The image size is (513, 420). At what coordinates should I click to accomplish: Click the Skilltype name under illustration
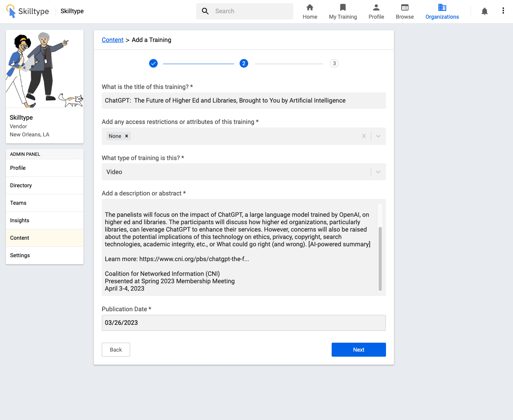(21, 117)
